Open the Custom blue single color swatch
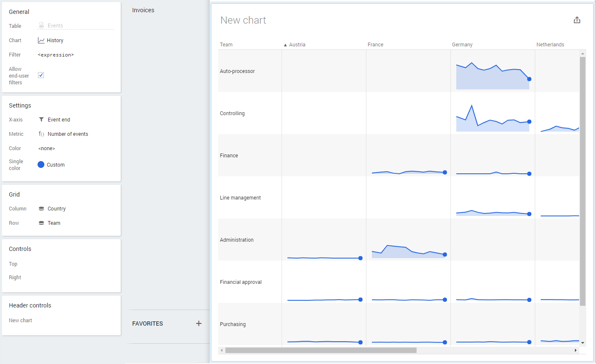 point(41,164)
